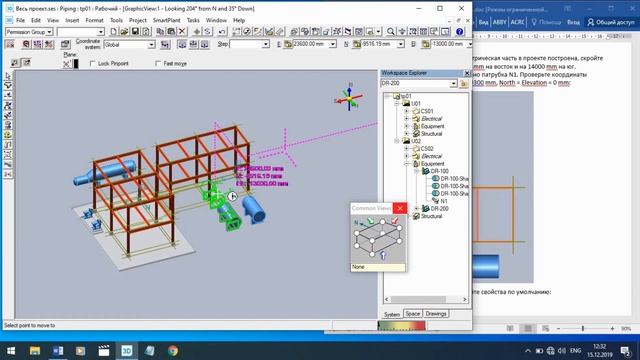The image size is (640, 360).
Task: Click the Windows Start button
Action: 11,351
